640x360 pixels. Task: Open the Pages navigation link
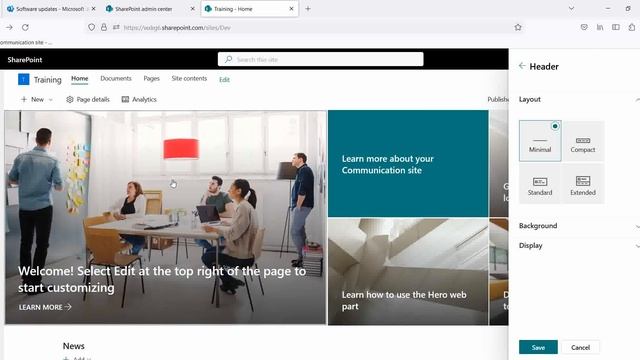pos(151,78)
